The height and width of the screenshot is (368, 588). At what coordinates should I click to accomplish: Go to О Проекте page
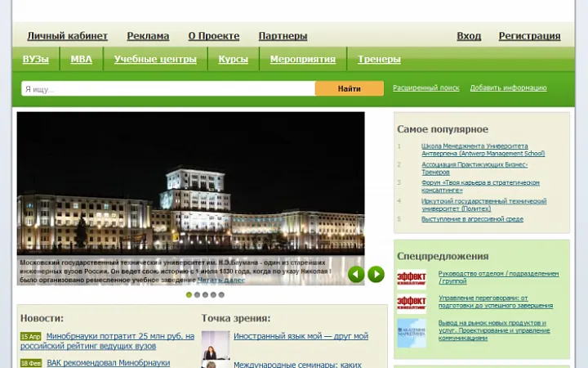[x=214, y=36]
